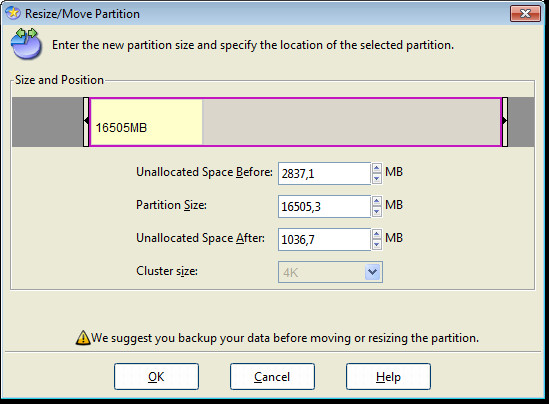Image resolution: width=550 pixels, height=404 pixels.
Task: Click the Unallocated Space After field
Action: [x=324, y=239]
